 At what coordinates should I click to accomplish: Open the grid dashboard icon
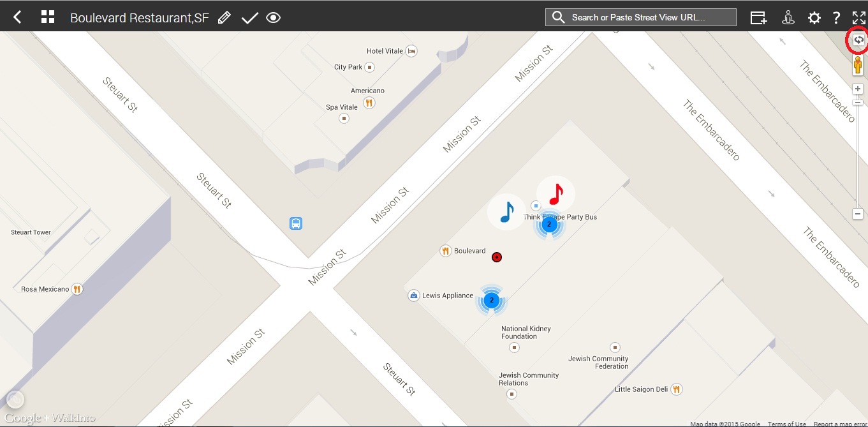coord(48,17)
